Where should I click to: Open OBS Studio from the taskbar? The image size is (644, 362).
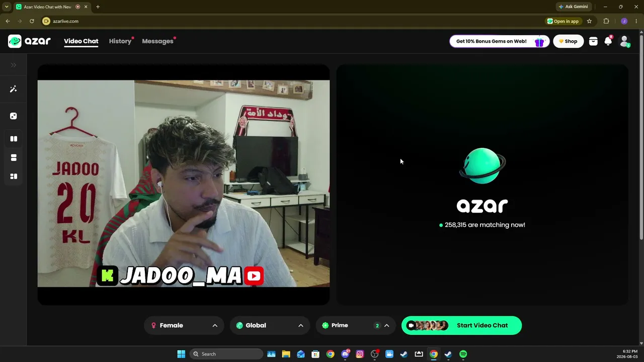pos(374,354)
